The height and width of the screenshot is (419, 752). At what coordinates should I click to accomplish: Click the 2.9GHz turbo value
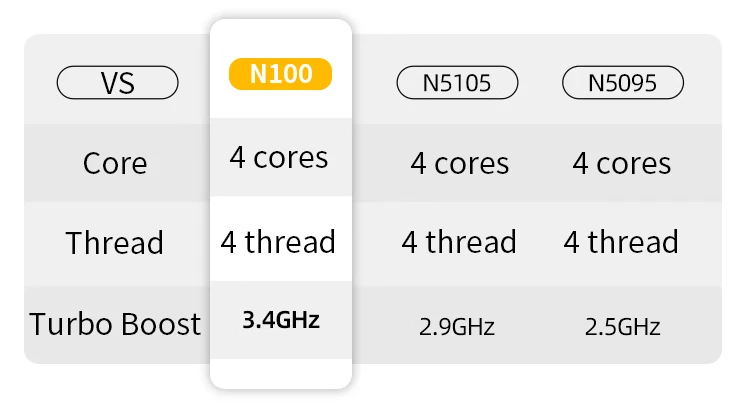point(459,326)
